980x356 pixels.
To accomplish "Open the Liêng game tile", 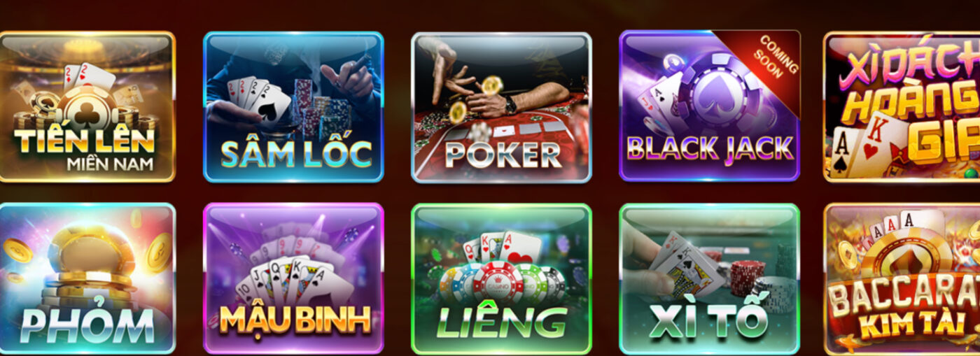I will click(501, 278).
